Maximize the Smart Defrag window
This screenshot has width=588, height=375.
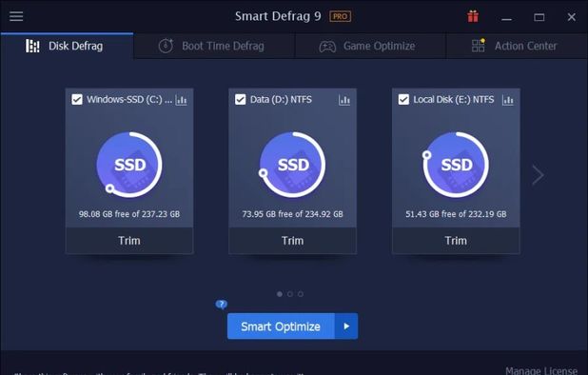coord(539,17)
